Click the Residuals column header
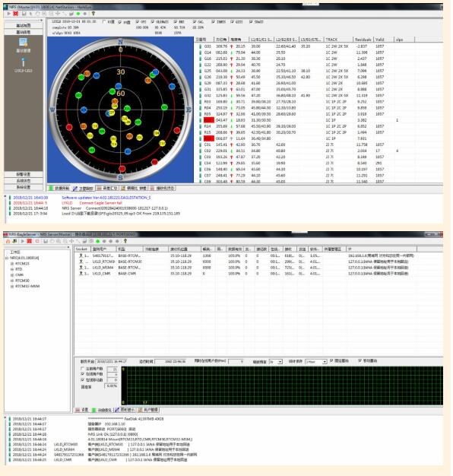453x476 pixels. pos(363,40)
